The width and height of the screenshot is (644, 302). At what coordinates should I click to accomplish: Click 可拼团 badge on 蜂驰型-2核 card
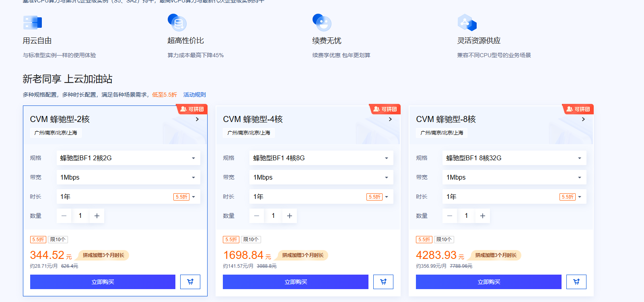coord(192,109)
